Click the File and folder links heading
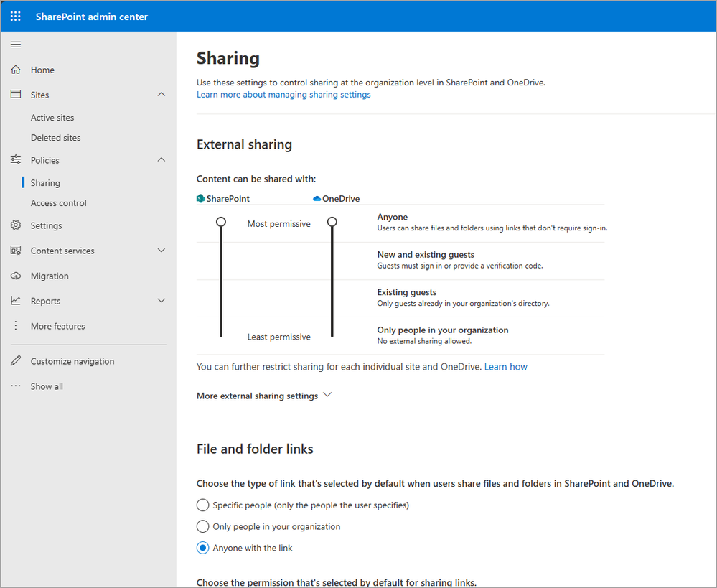The width and height of the screenshot is (717, 588). point(255,449)
